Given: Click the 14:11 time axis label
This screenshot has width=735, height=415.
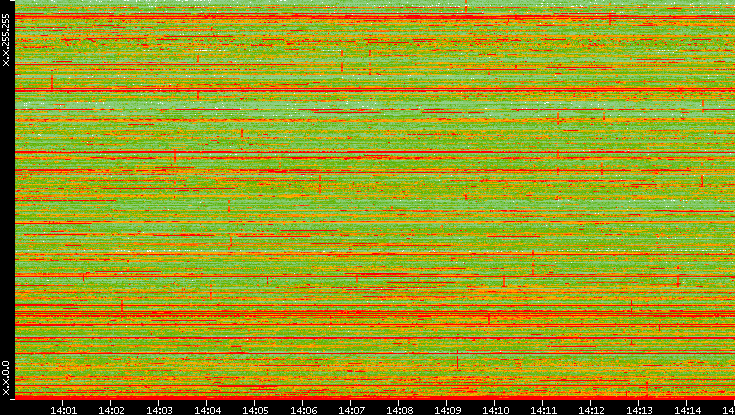Looking at the screenshot, I should (543, 410).
